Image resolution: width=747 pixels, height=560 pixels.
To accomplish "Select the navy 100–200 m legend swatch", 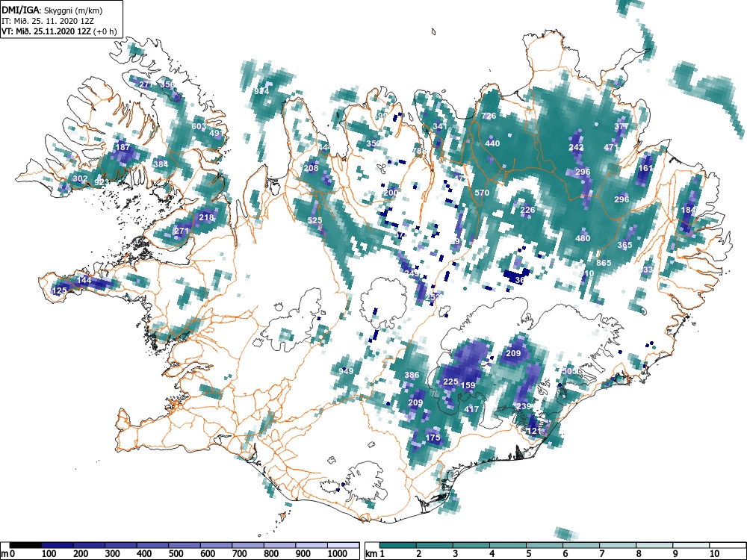I will [x=58, y=545].
